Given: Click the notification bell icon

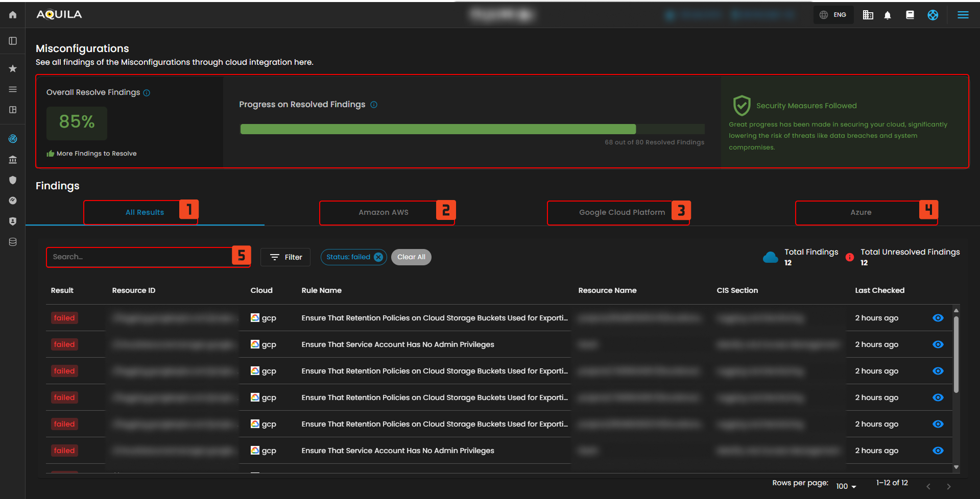Looking at the screenshot, I should (x=888, y=15).
